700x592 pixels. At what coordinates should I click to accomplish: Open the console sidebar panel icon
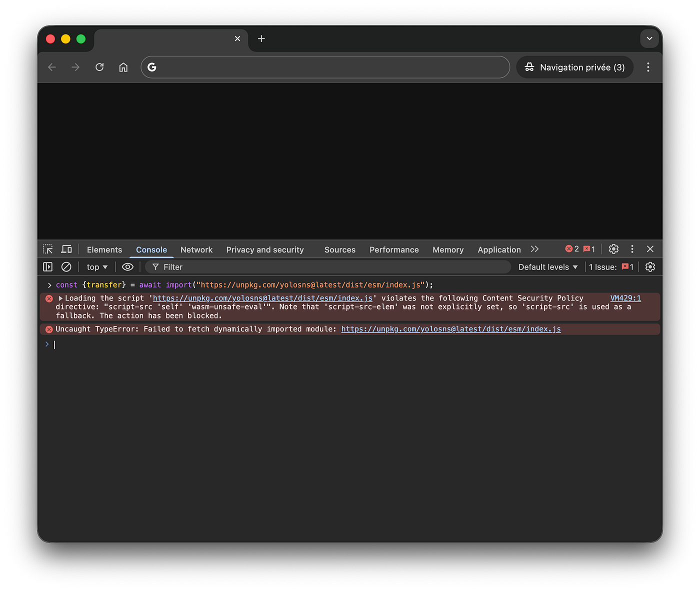coord(47,266)
